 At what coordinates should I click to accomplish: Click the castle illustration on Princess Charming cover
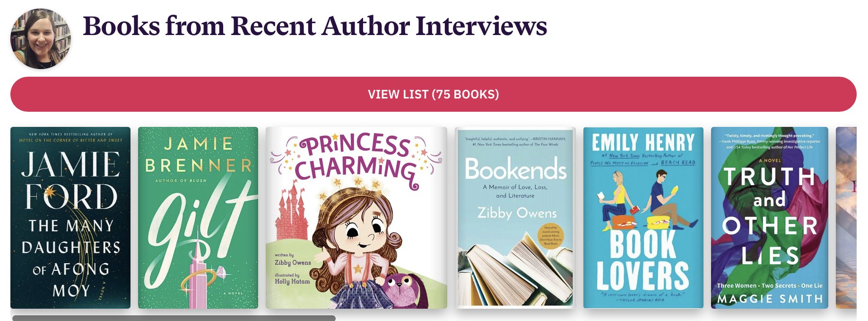[x=292, y=212]
